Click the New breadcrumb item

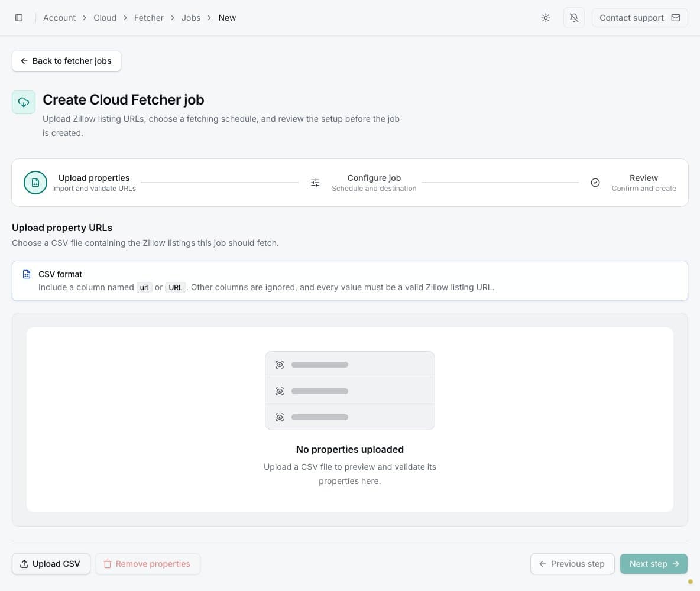click(227, 18)
